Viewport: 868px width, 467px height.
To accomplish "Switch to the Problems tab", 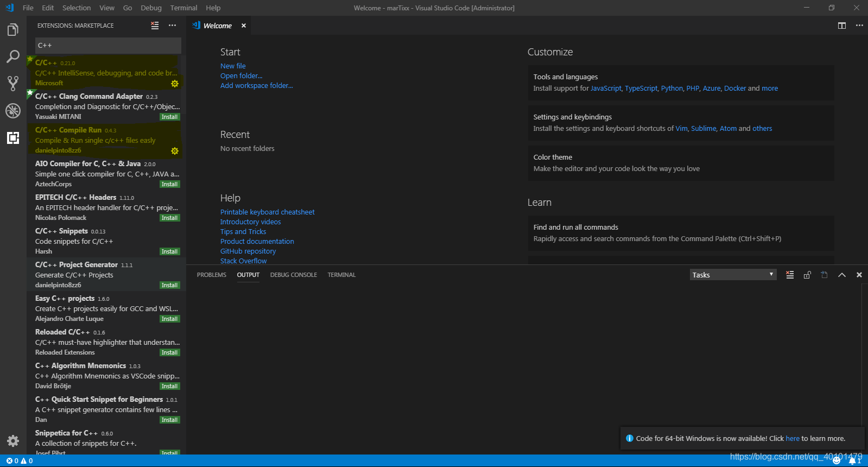I will (212, 275).
